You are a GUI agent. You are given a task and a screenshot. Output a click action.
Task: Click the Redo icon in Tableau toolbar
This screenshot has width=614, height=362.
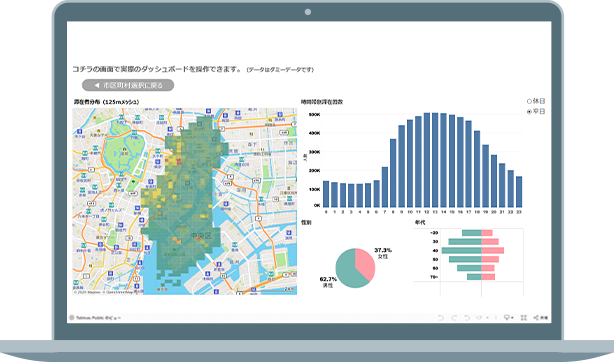tap(454, 318)
